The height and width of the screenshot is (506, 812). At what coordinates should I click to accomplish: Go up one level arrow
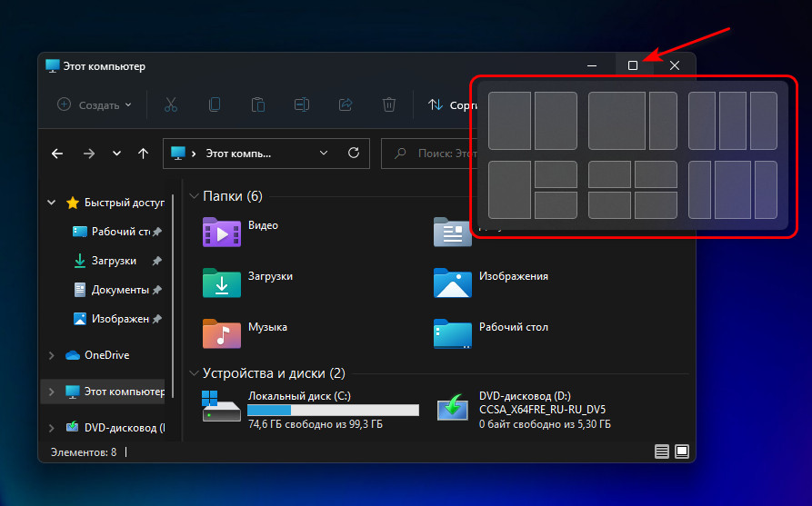(144, 154)
